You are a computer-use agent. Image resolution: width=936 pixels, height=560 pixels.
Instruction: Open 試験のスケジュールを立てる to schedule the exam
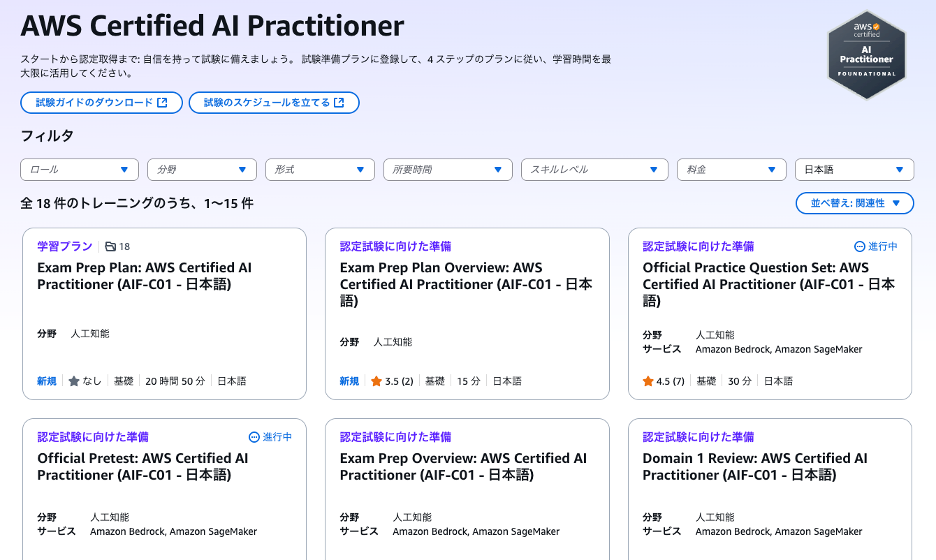275,103
